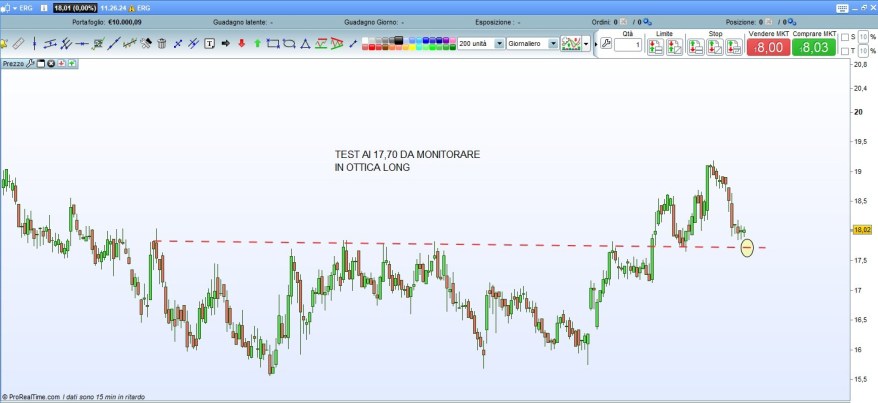Click the 18,02 current price tag
This screenshot has height=403, width=878.
pos(862,229)
